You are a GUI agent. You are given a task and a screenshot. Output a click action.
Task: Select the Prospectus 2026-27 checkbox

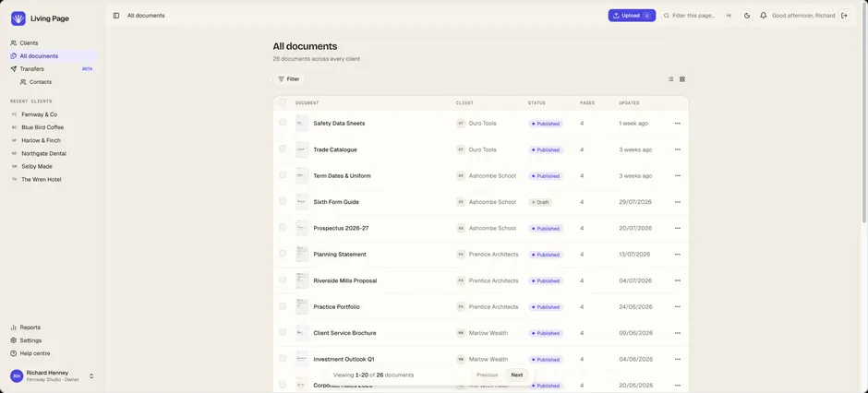click(x=283, y=227)
